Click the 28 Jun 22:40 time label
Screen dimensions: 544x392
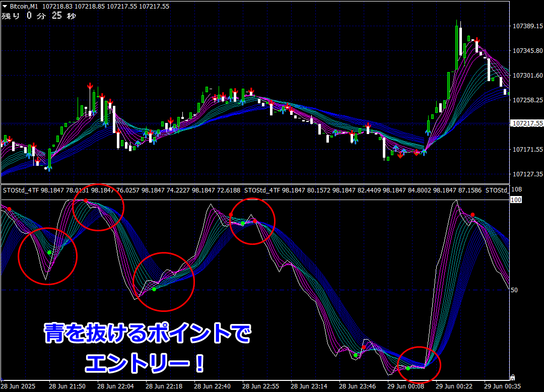tap(213, 386)
